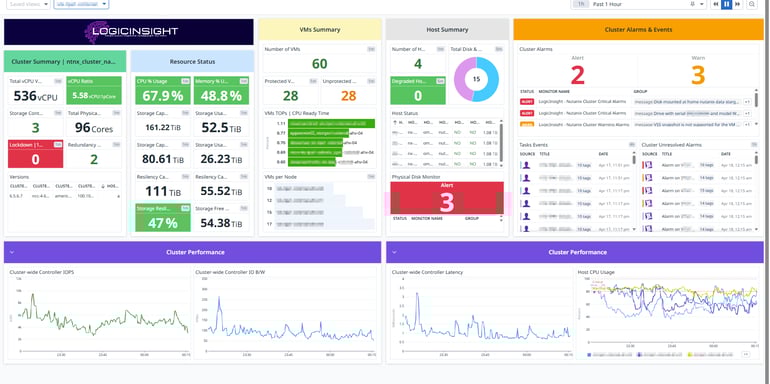Image resolution: width=770 pixels, height=384 pixels.
Task: Click the second user icon in Tasks Events
Action: pos(526,178)
